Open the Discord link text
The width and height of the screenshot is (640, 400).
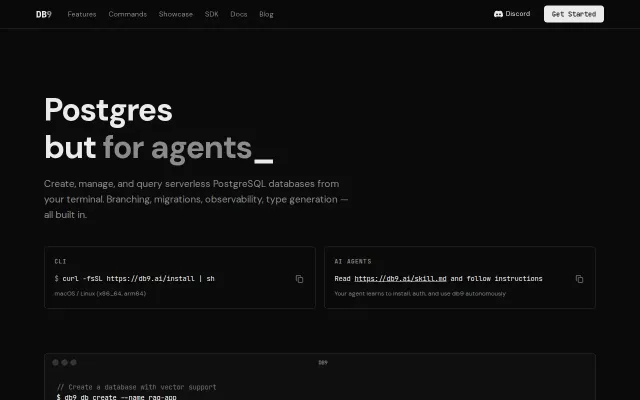coord(518,14)
